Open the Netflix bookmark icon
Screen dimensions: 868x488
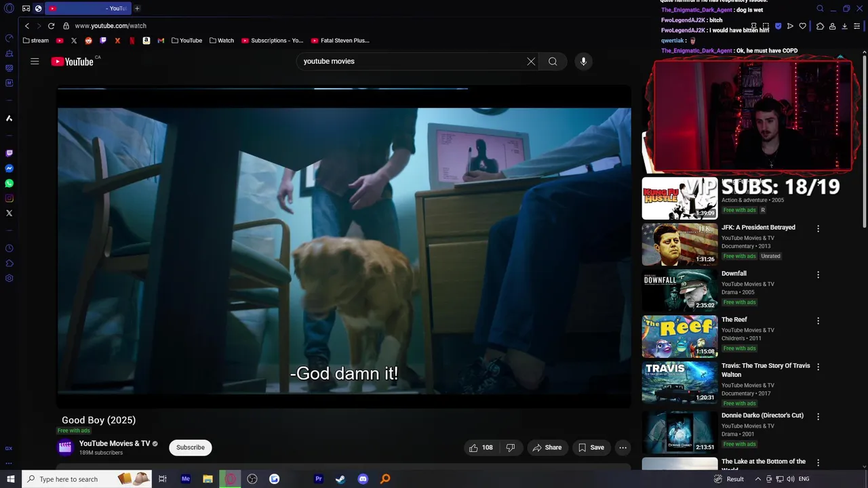tap(132, 41)
